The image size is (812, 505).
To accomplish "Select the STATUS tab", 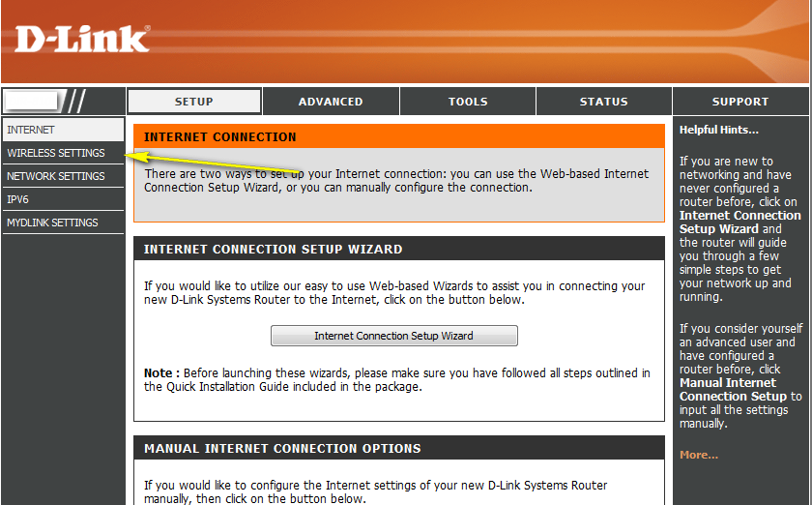I will (x=603, y=102).
